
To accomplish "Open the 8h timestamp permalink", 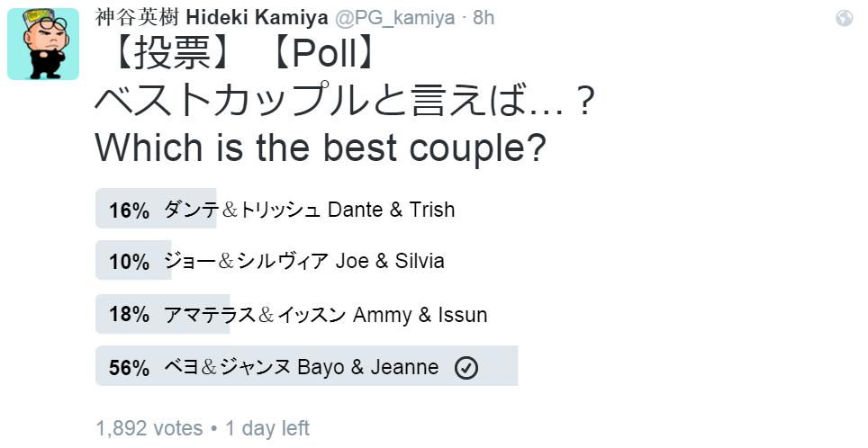I will (484, 18).
